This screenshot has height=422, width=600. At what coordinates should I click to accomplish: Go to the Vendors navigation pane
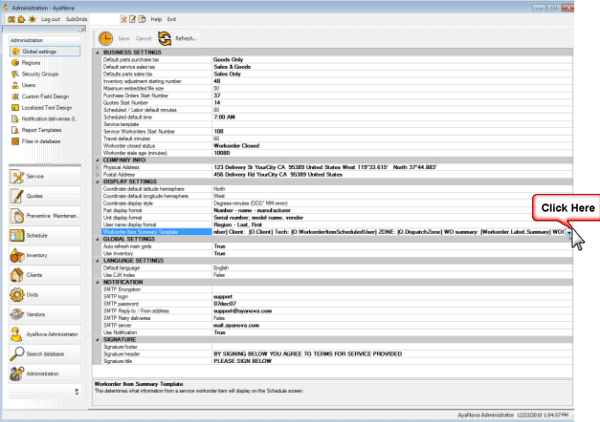tap(45, 314)
